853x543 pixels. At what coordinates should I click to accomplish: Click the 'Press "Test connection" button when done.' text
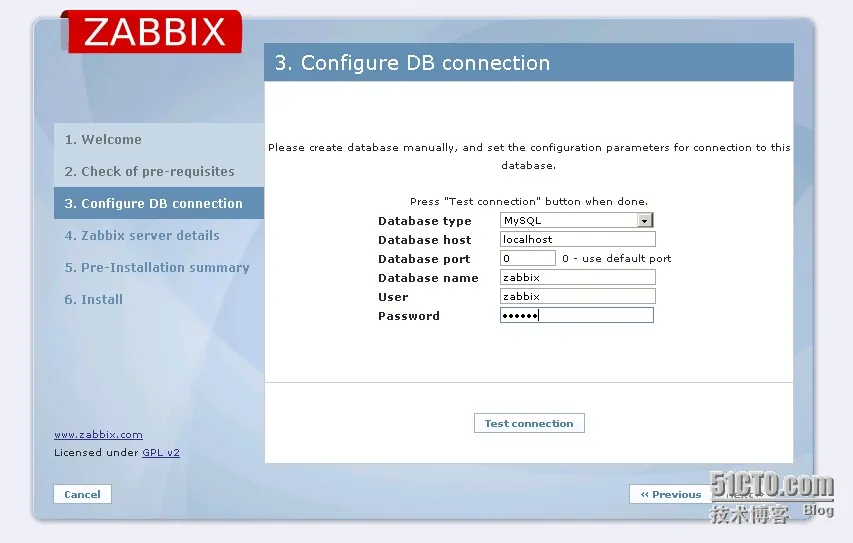tap(529, 201)
